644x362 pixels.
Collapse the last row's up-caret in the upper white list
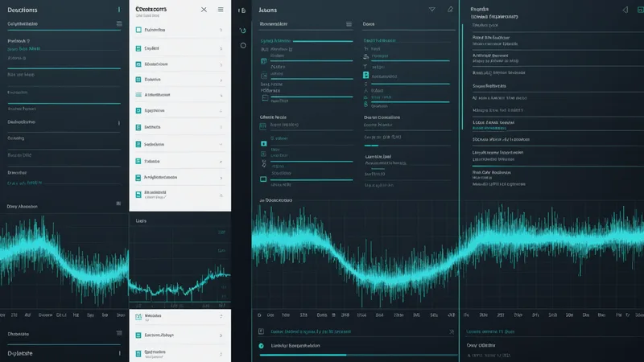tap(221, 195)
